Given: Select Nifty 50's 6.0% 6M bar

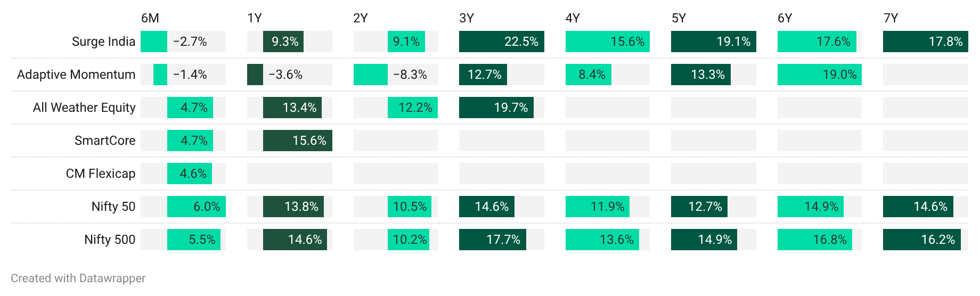Looking at the screenshot, I should [196, 207].
